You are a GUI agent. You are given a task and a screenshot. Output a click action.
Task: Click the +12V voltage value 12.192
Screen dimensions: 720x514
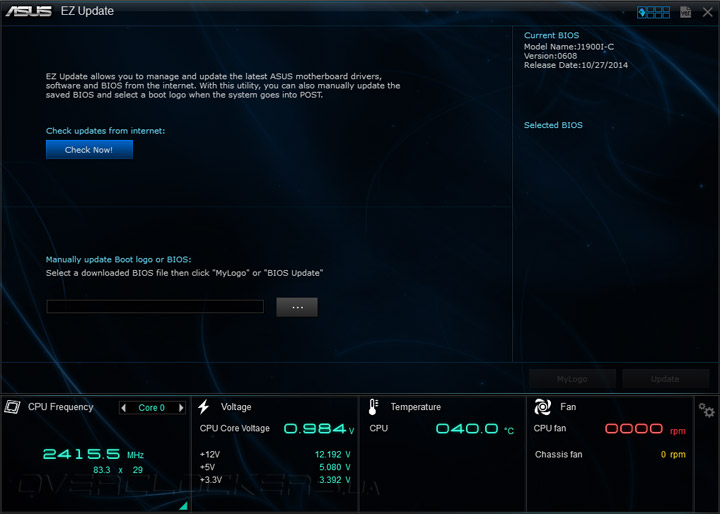332,454
